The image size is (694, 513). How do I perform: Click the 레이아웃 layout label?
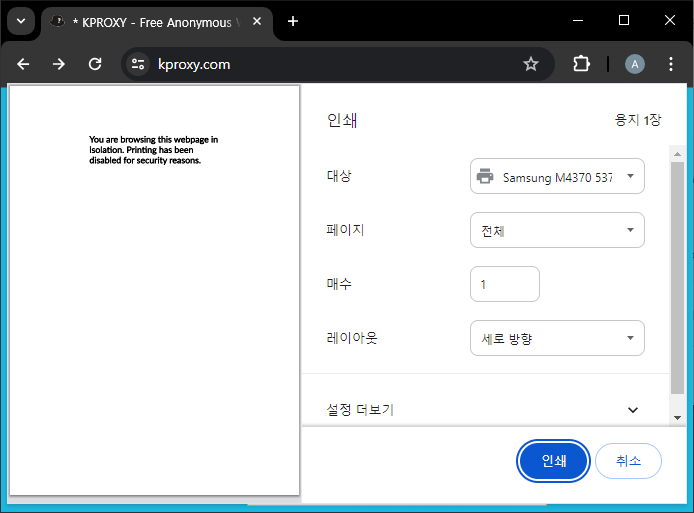[x=352, y=338]
